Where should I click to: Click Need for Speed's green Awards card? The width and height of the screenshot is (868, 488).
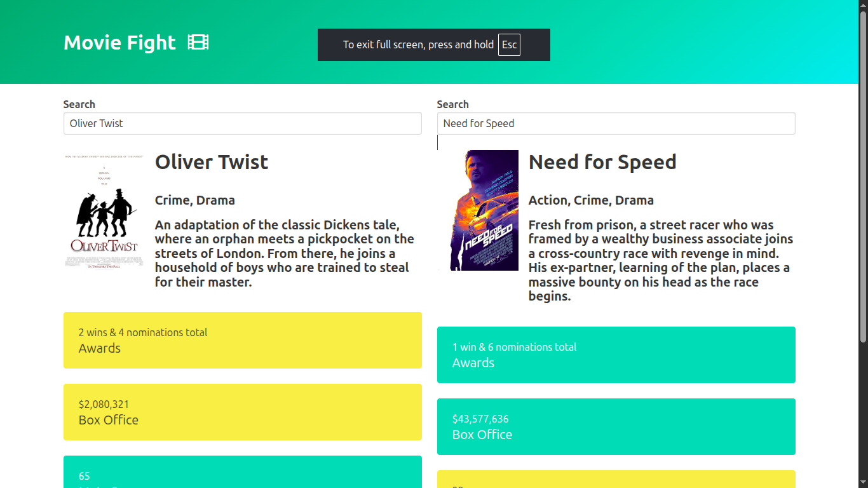pos(616,355)
